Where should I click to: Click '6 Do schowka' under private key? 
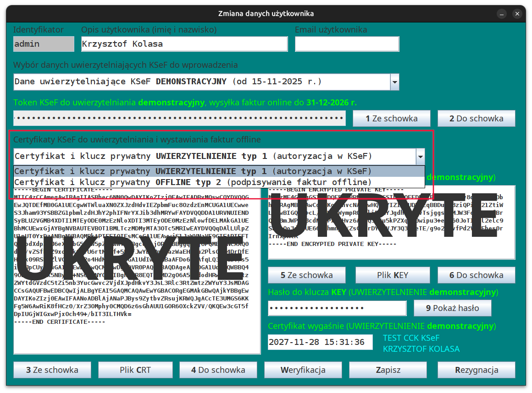[x=476, y=275]
